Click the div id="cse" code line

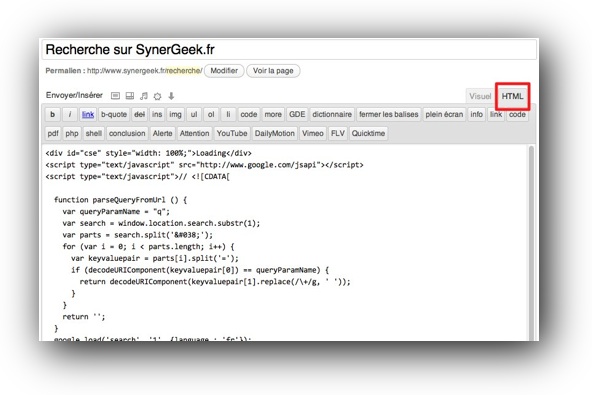coord(148,153)
